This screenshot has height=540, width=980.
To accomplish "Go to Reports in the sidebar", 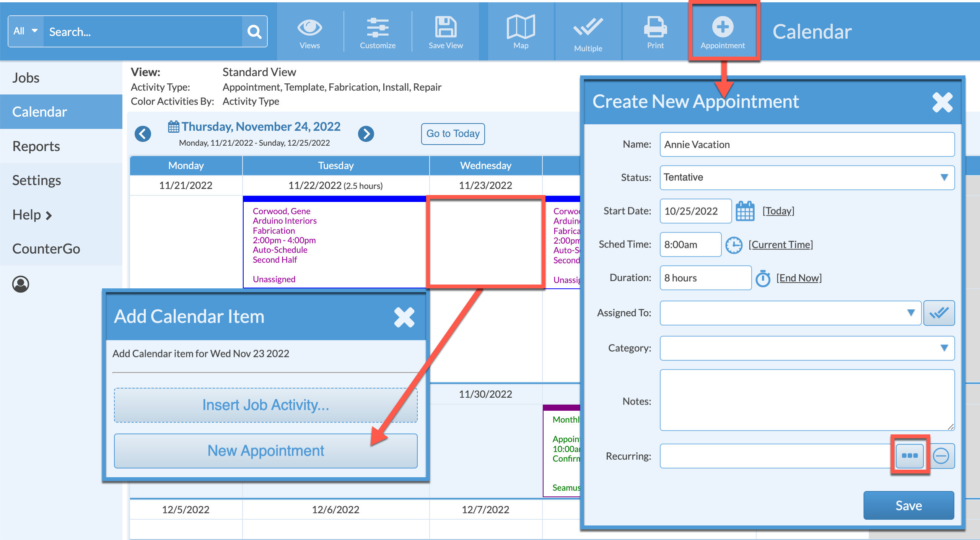I will pos(36,146).
